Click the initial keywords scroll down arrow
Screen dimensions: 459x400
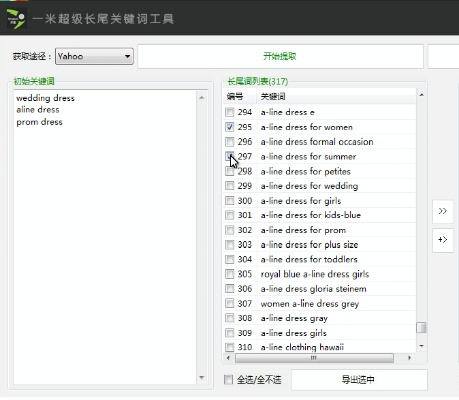point(202,378)
